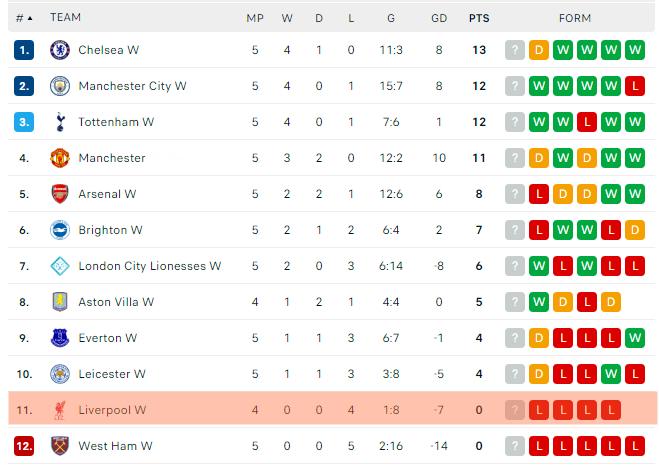
Task: Sort standings by GD column header
Action: tap(438, 18)
